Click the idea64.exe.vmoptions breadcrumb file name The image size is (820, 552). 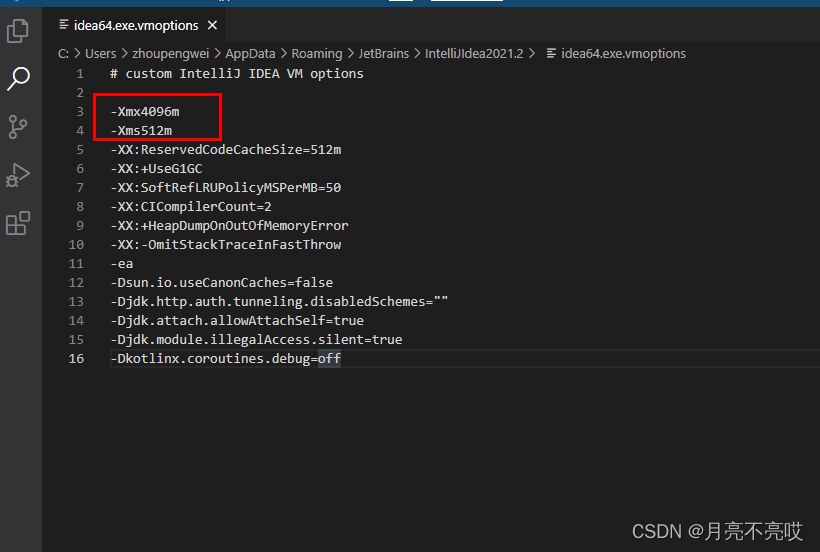point(623,53)
